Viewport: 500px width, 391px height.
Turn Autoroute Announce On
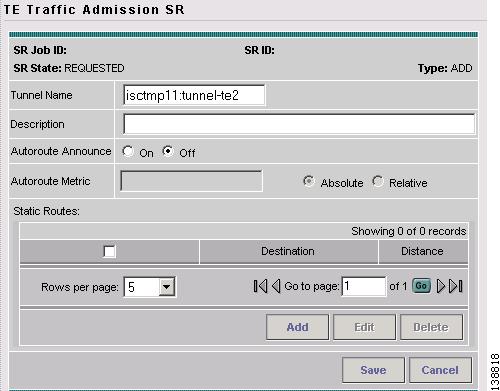pos(128,152)
